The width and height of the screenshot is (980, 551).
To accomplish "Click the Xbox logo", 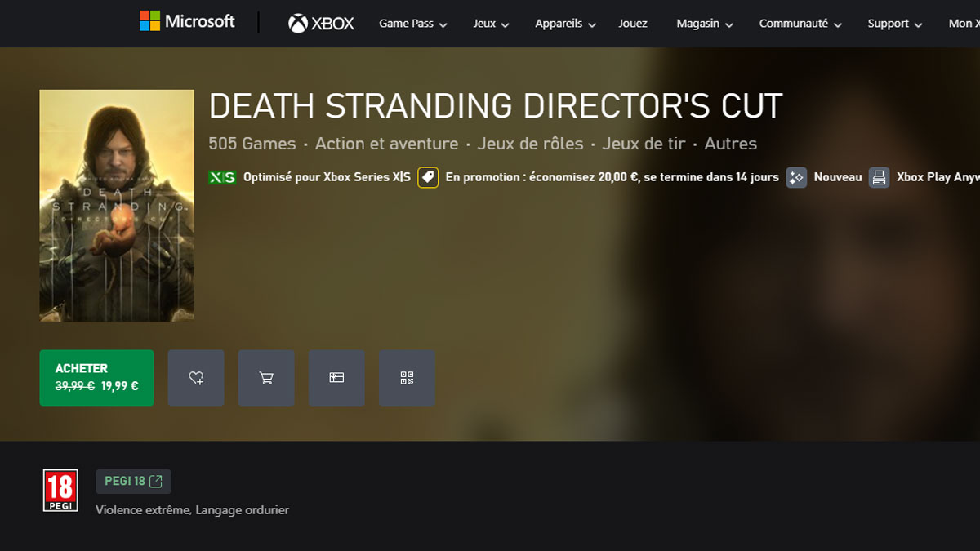I will [x=321, y=23].
